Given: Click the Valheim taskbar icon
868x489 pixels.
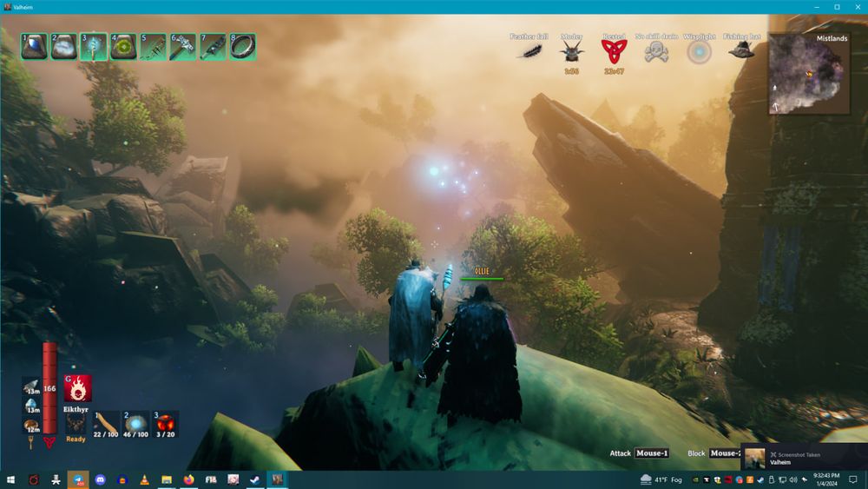Looking at the screenshot, I should pyautogui.click(x=278, y=479).
